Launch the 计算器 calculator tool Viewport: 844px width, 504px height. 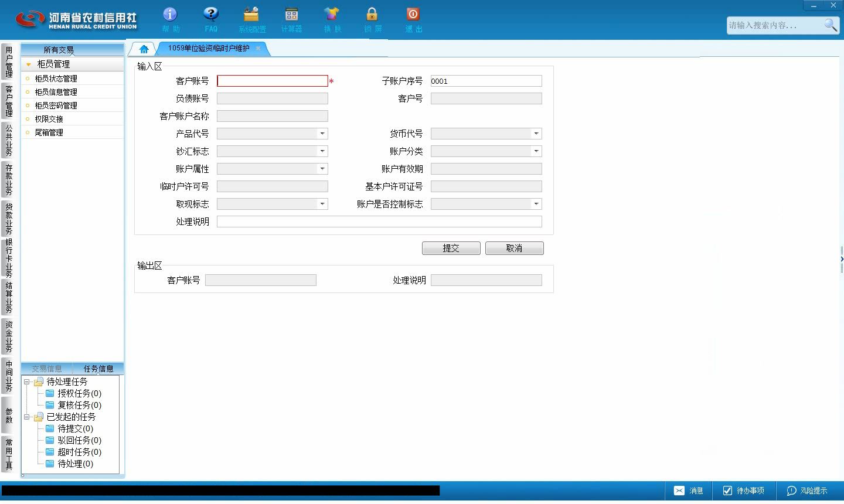[x=291, y=19]
